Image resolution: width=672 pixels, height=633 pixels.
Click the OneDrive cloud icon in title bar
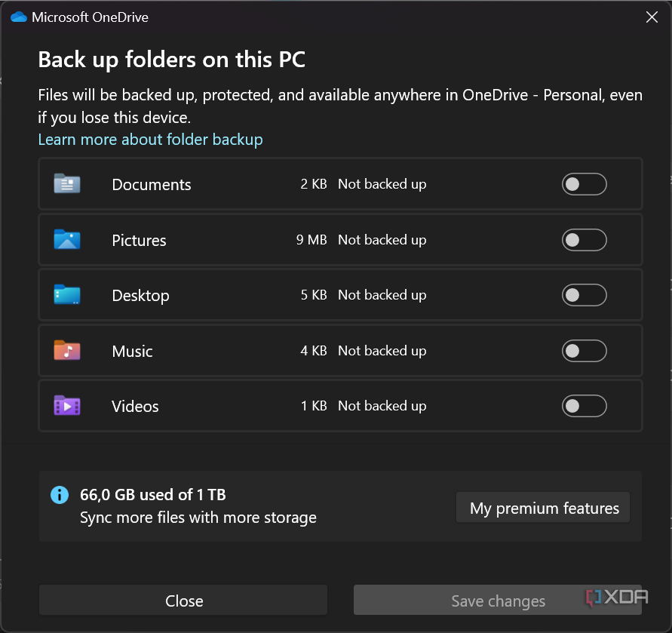click(19, 17)
